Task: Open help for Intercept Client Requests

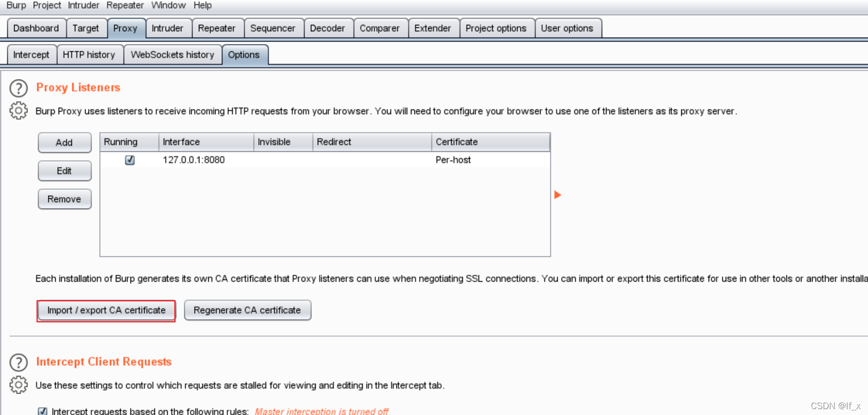Action: 19,363
